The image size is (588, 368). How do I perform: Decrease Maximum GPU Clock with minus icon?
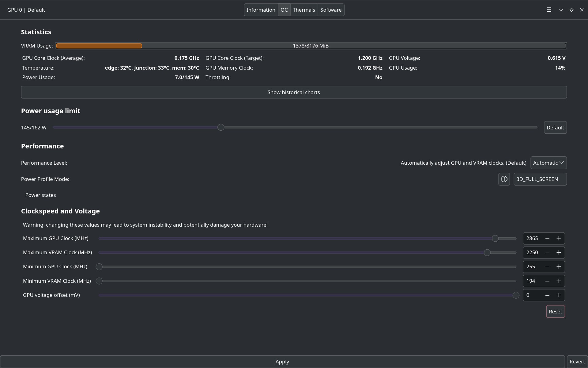click(547, 239)
